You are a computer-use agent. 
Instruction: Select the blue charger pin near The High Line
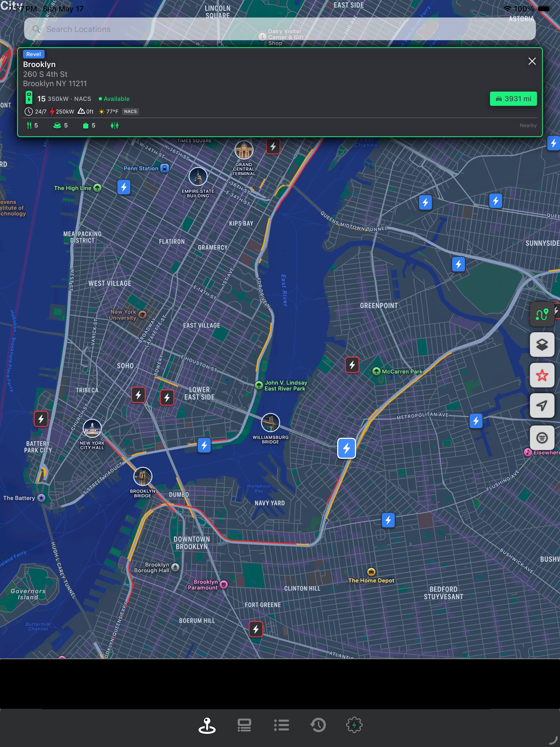[124, 187]
